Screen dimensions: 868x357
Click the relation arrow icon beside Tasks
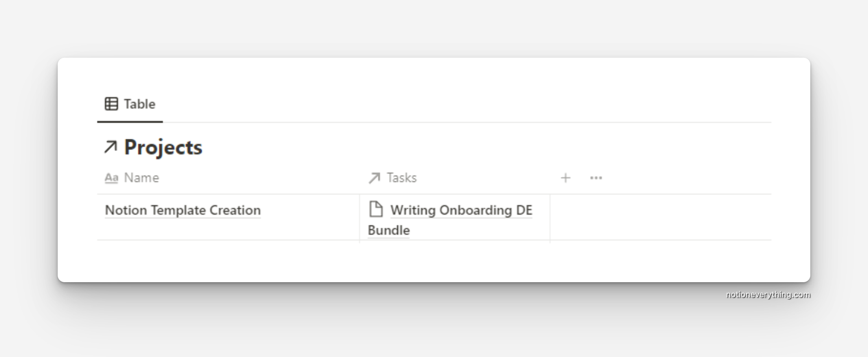(x=374, y=178)
